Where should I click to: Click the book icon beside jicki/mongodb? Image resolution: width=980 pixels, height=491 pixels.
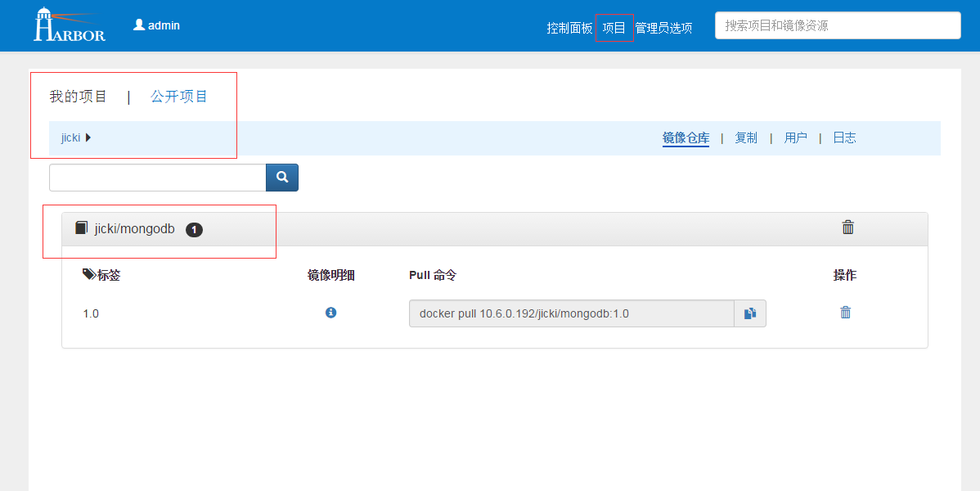coord(81,228)
